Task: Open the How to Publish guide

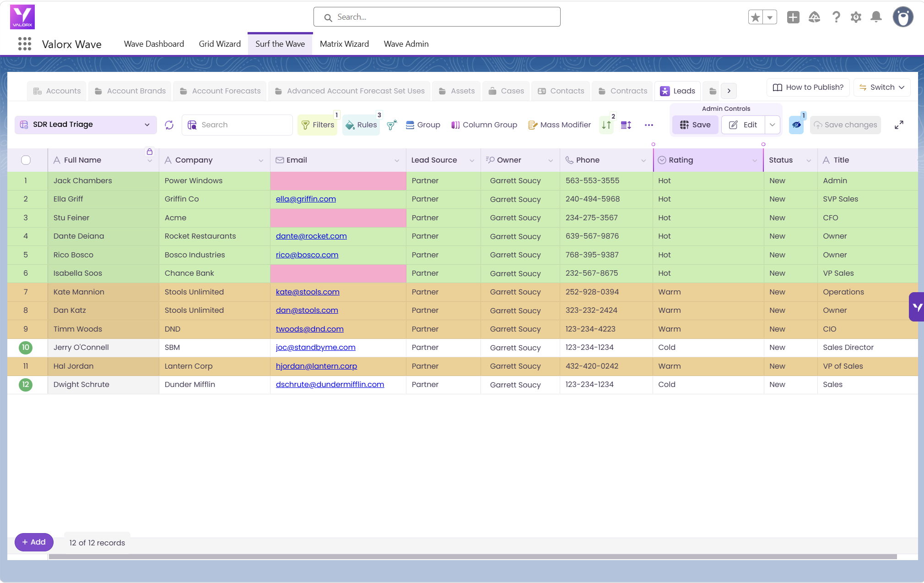Action: pyautogui.click(x=808, y=87)
